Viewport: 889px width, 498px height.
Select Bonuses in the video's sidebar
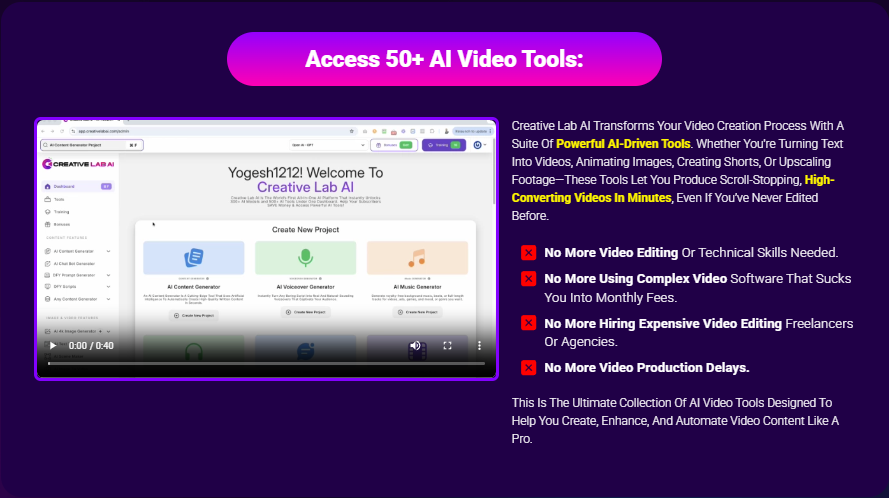[x=62, y=224]
